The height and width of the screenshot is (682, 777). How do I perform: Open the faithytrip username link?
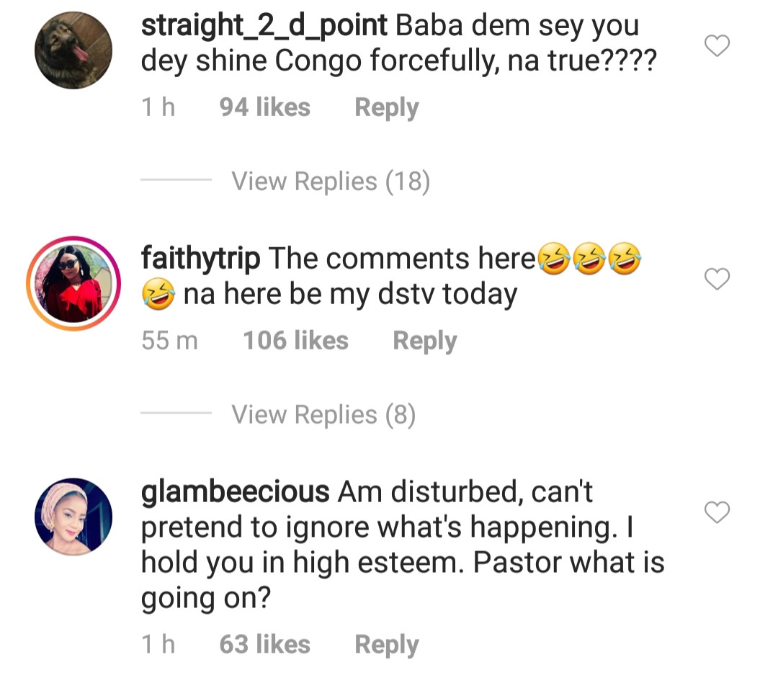(x=201, y=259)
